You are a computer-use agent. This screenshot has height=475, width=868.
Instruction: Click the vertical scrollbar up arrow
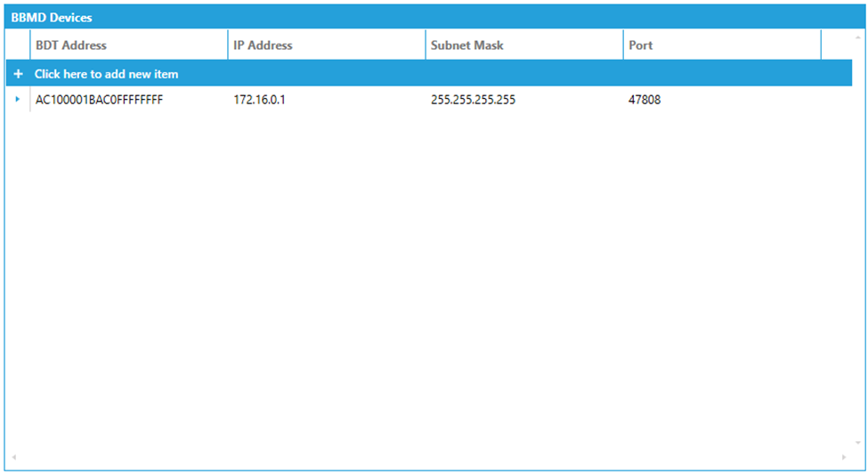click(x=858, y=37)
